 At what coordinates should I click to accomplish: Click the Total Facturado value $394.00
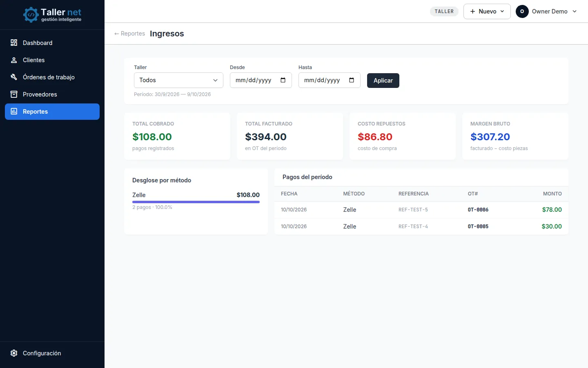[x=266, y=137]
